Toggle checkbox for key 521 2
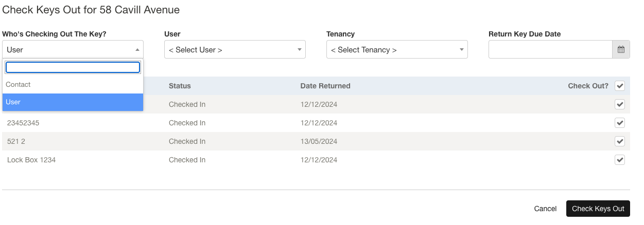 [x=620, y=141]
